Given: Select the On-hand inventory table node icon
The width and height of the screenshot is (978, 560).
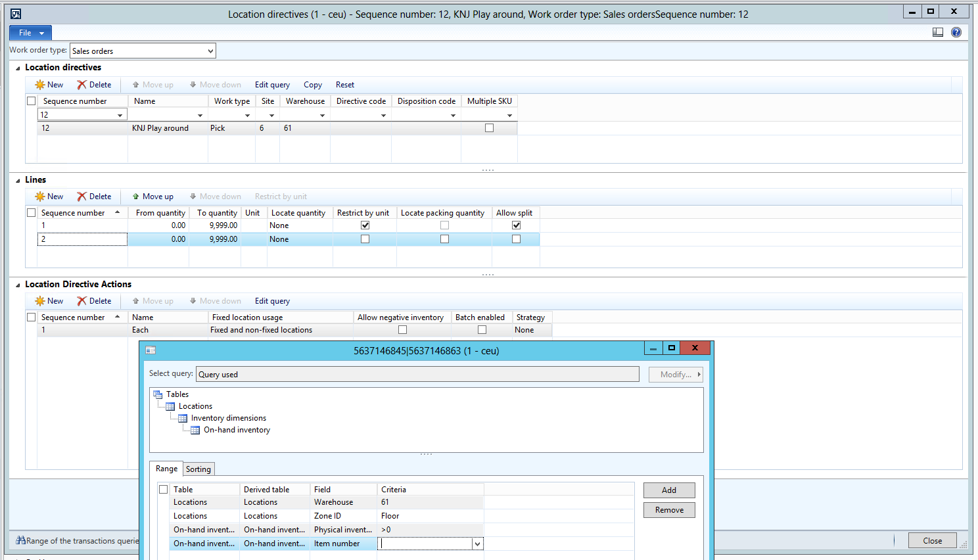Looking at the screenshot, I should [x=195, y=431].
